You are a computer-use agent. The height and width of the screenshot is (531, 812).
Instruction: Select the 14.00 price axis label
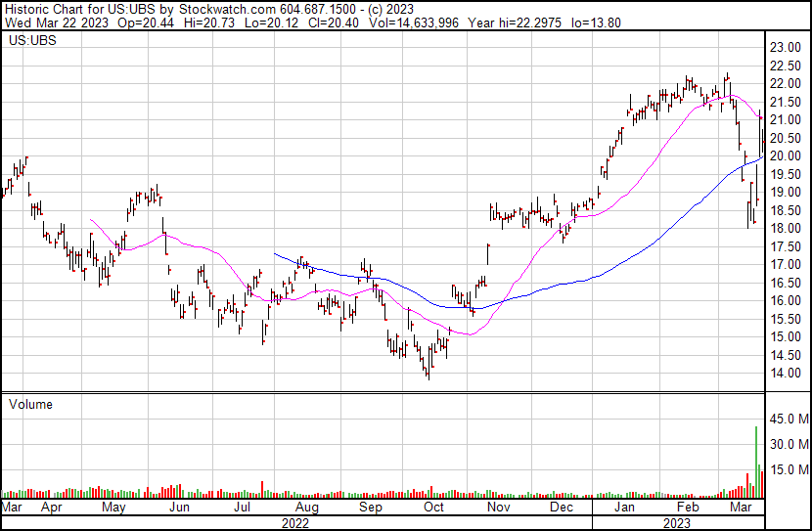(x=785, y=374)
